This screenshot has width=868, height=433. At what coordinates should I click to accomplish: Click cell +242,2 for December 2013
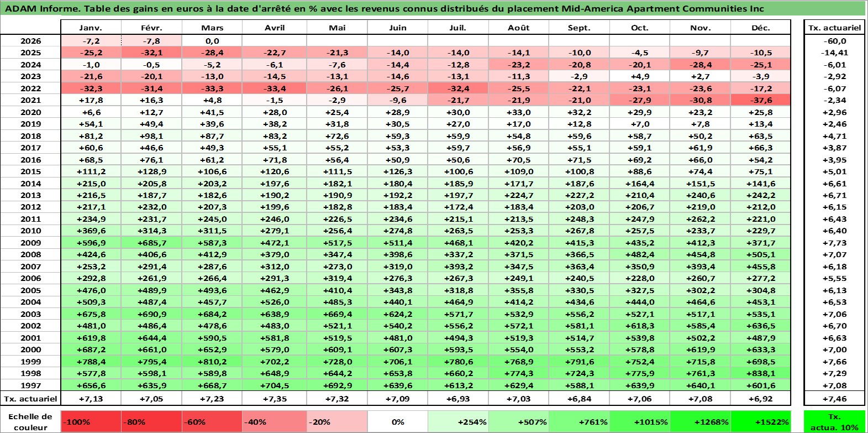[x=760, y=195]
